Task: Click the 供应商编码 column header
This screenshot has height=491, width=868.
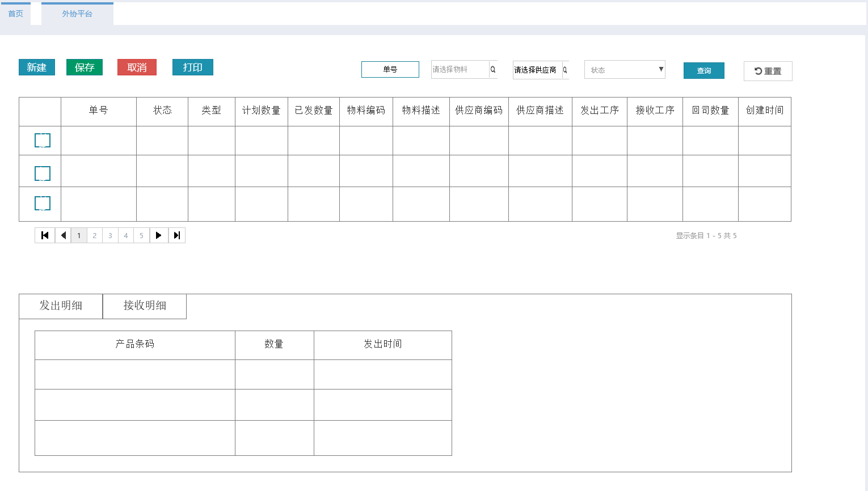Action: 479,111
